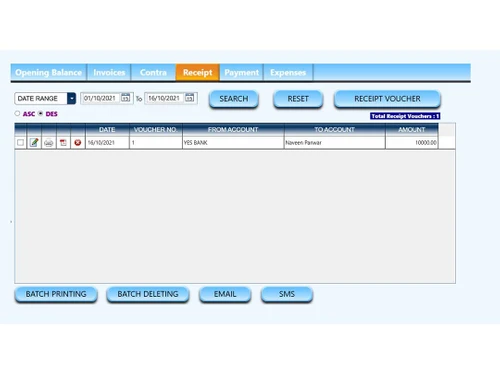Click the AMOUNT column header
This screenshot has height=375, width=500.
[x=412, y=129]
